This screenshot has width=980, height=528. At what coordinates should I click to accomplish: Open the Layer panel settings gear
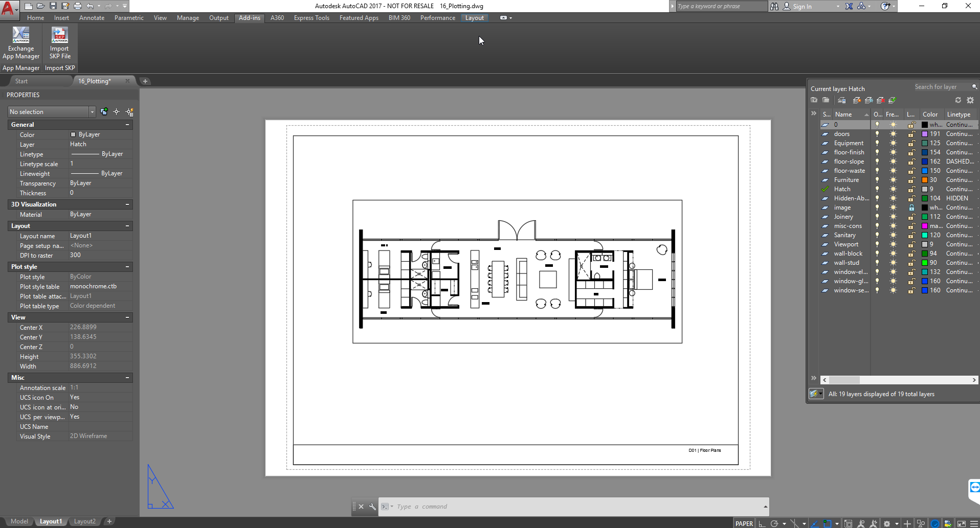[970, 100]
